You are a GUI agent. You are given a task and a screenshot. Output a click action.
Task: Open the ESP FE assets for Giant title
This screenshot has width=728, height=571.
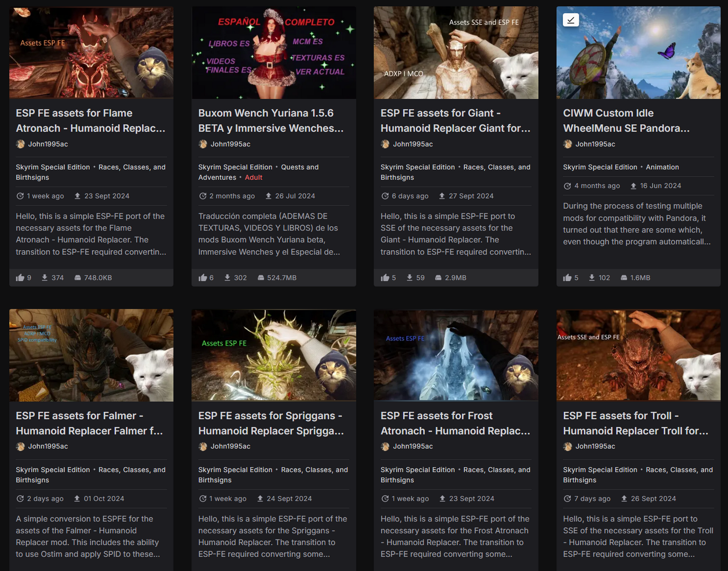(456, 121)
